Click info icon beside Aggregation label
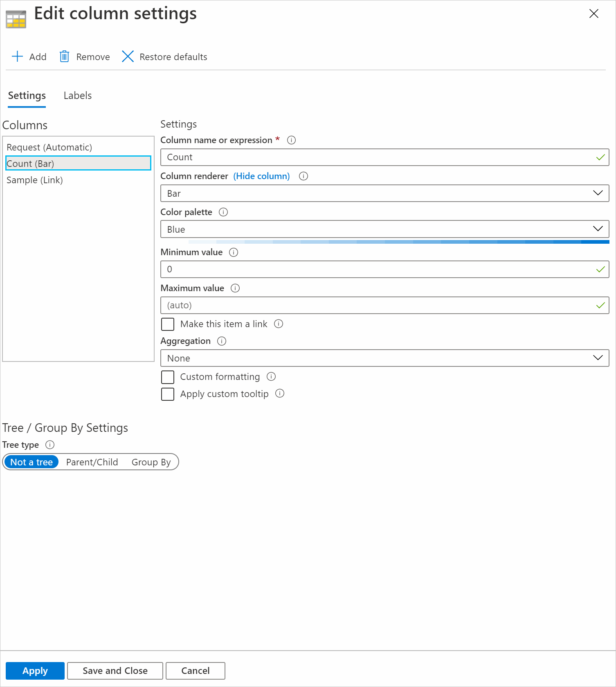 pos(222,341)
